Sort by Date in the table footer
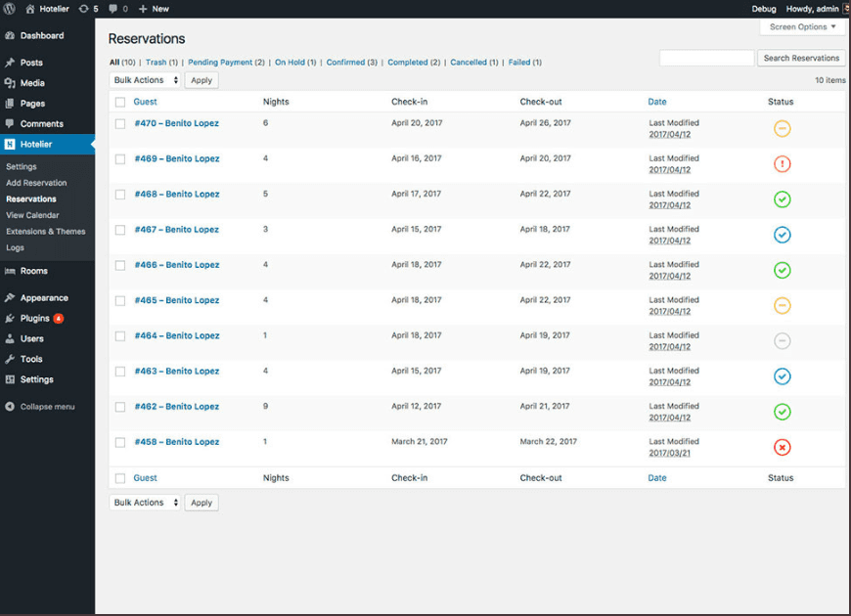 coord(656,478)
